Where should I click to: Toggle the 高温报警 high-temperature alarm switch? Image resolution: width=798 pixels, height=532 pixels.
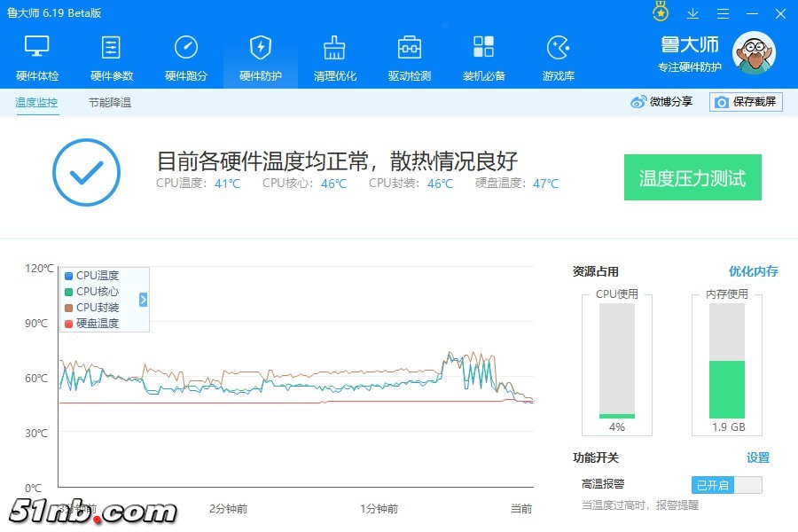726,485
